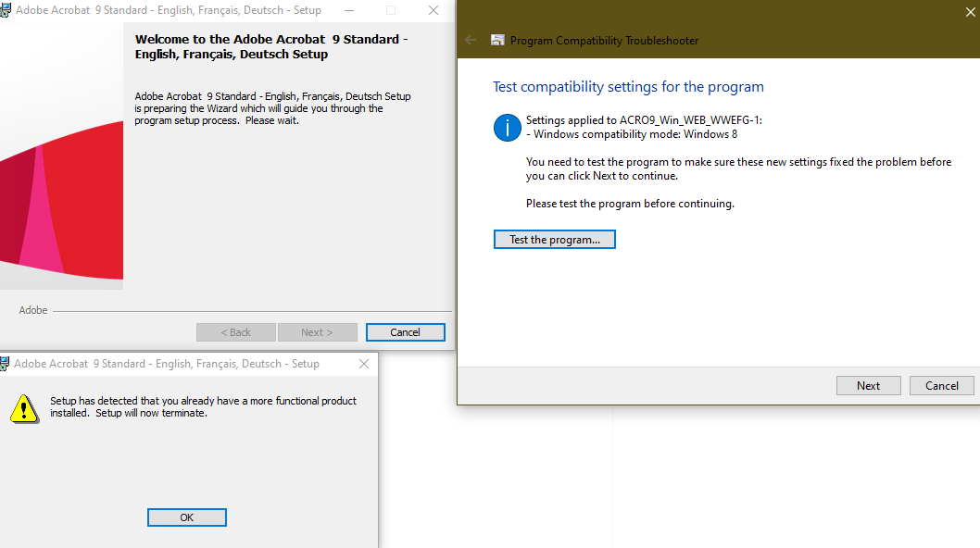The width and height of the screenshot is (980, 548).
Task: Click the Test the program... button
Action: click(x=554, y=240)
